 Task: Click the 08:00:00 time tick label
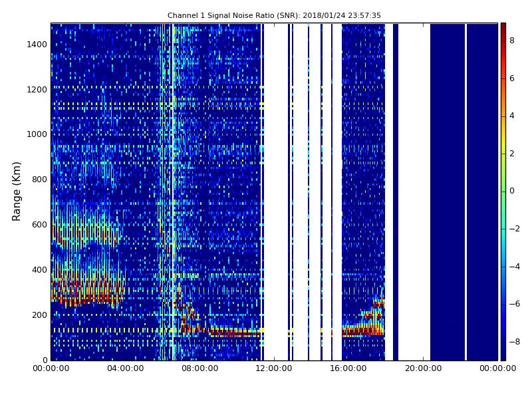200,368
